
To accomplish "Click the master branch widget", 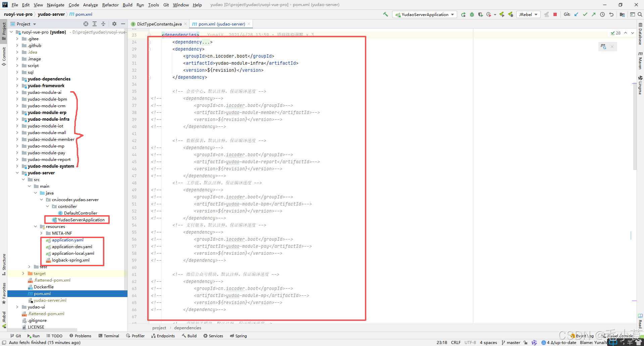I will [511, 342].
